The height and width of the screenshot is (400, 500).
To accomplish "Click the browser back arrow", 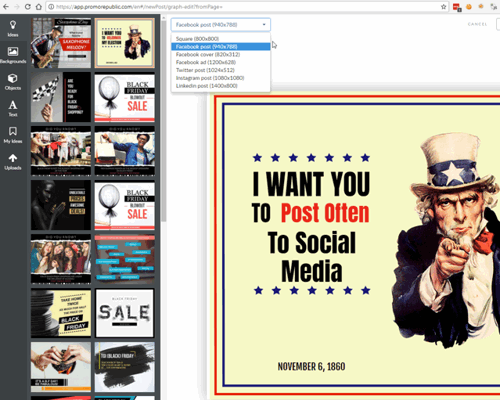I will 6,7.
